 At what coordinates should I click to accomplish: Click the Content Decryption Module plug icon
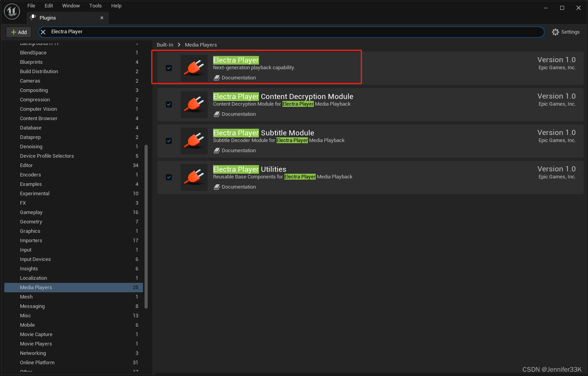tap(194, 104)
